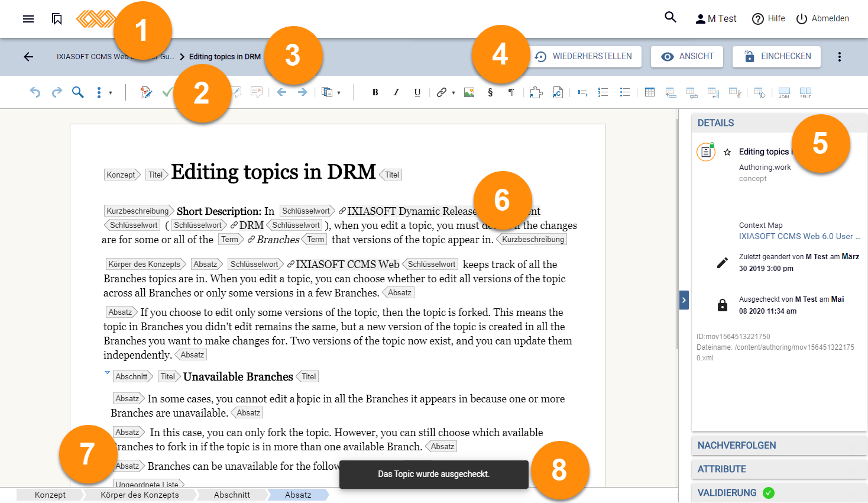Redo the last edit
The width and height of the screenshot is (868, 503).
click(x=57, y=92)
